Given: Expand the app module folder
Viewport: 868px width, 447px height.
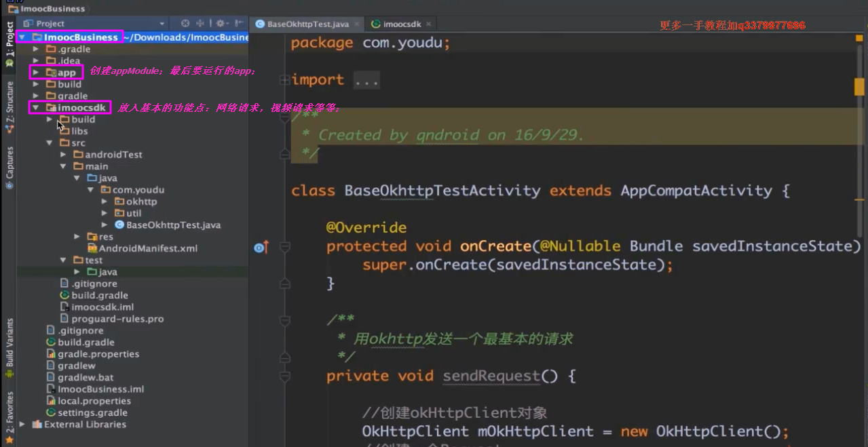Looking at the screenshot, I should pos(35,73).
